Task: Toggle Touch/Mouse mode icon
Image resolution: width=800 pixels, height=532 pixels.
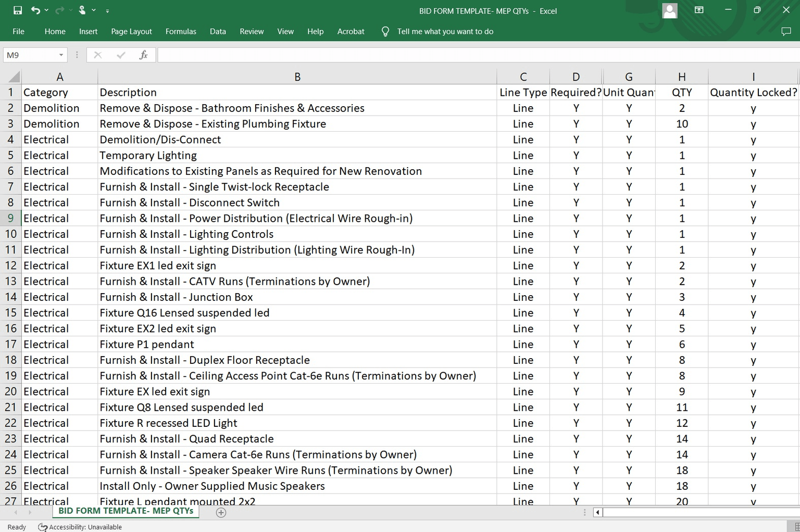Action: (x=82, y=10)
